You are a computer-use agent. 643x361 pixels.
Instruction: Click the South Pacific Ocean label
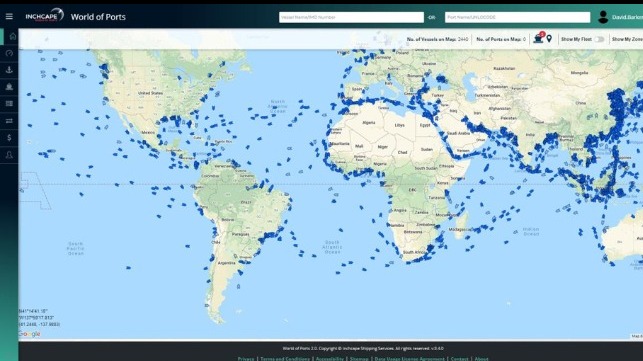click(76, 249)
